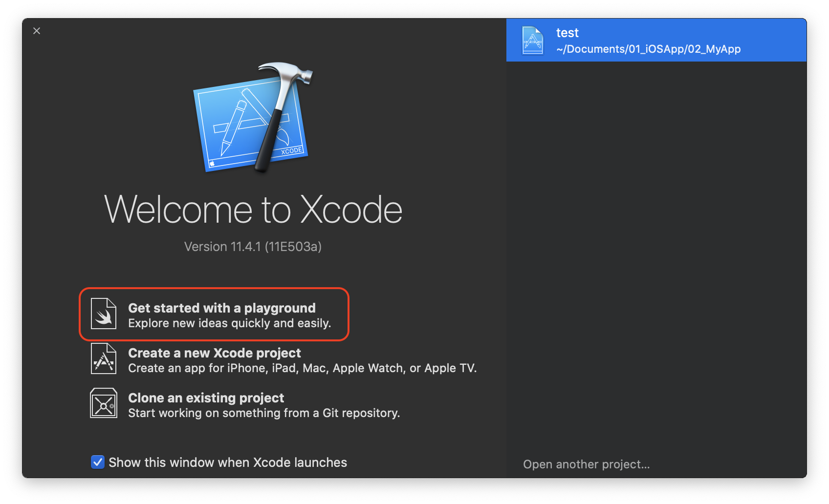Click the new Xcode project blueprint icon
This screenshot has width=829, height=504.
(104, 358)
